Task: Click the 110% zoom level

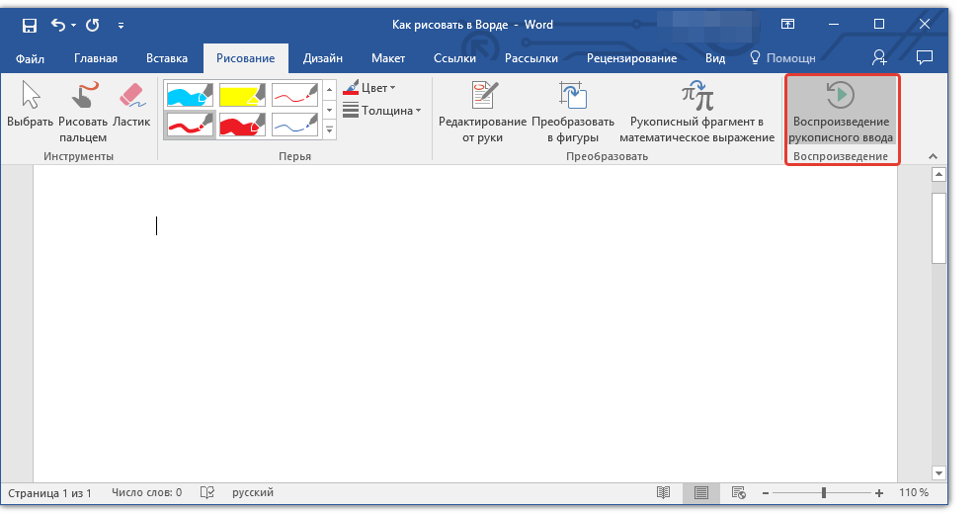Action: [914, 492]
